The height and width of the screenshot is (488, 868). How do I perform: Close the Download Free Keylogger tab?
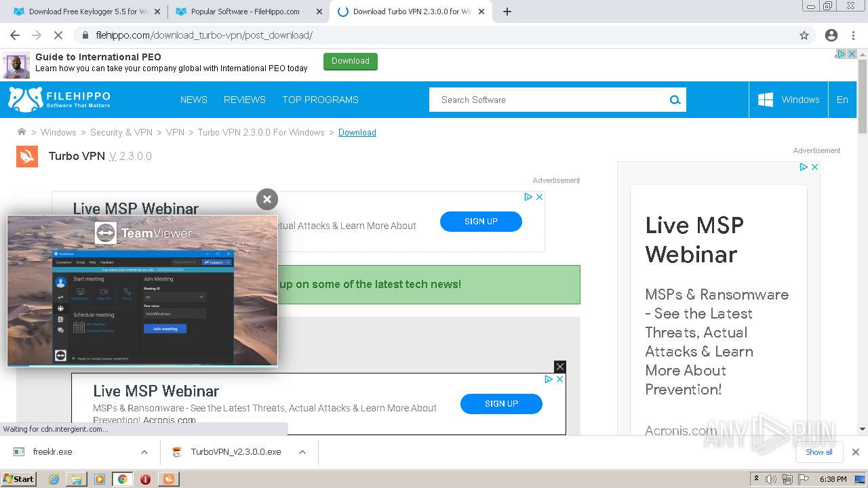tap(157, 12)
